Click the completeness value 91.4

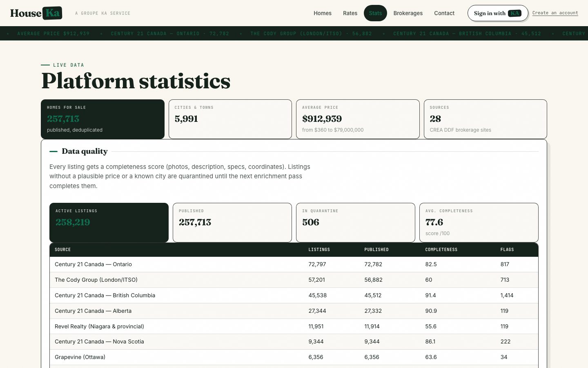(430, 296)
